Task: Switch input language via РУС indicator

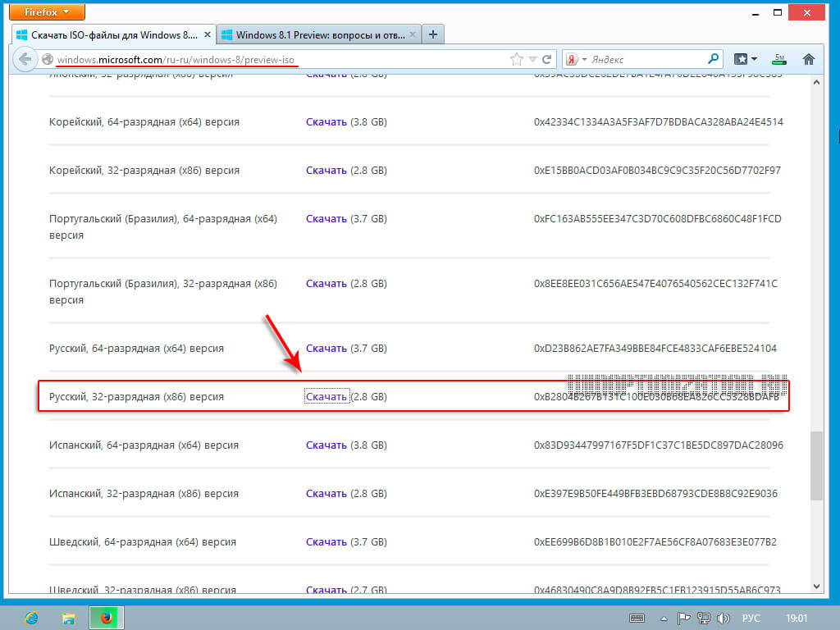Action: coord(751,618)
